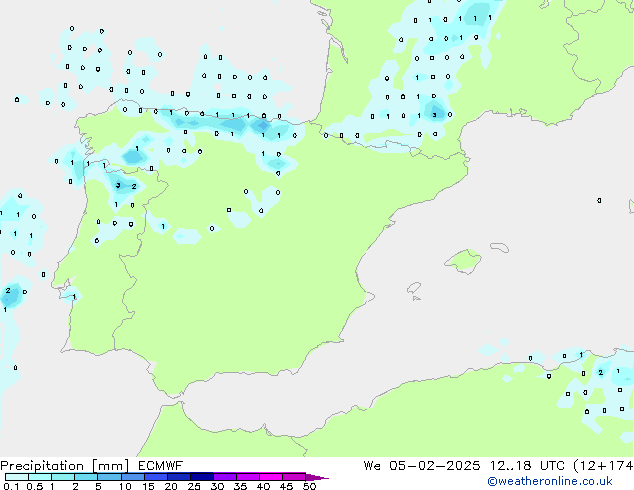The width and height of the screenshot is (634, 490).
Task: Click the above-50 arrow tip of legend
Action: pos(317,477)
